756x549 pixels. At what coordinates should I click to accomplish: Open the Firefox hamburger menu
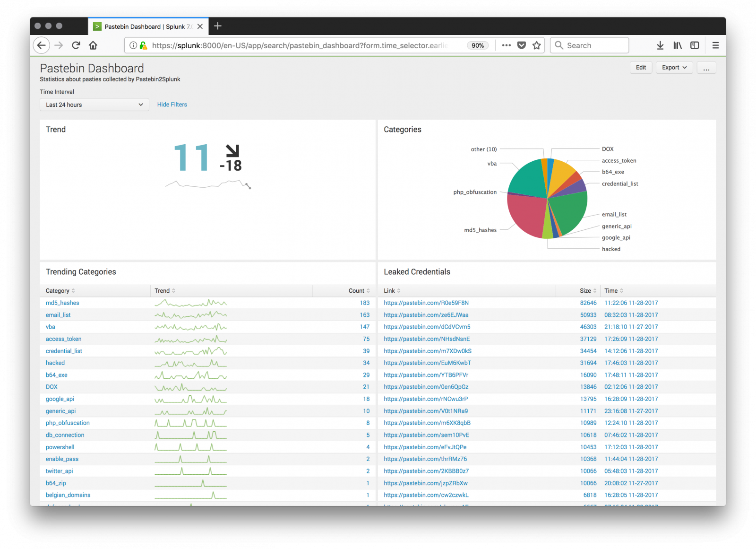715,45
